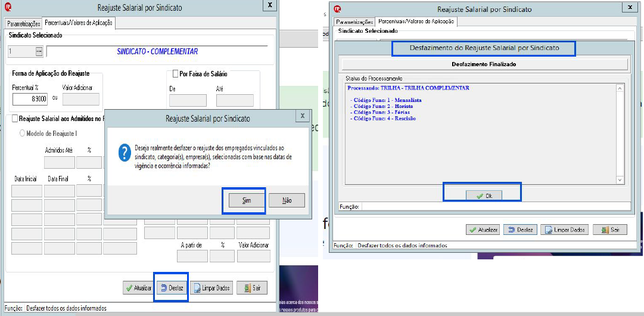Click bottom Valor Adicionar field near A partir de
Viewport: 644px width, 316px height.
click(x=254, y=256)
